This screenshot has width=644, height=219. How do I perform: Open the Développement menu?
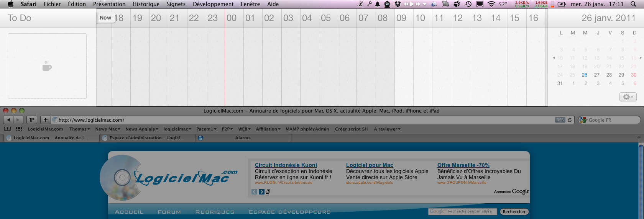coord(213,4)
